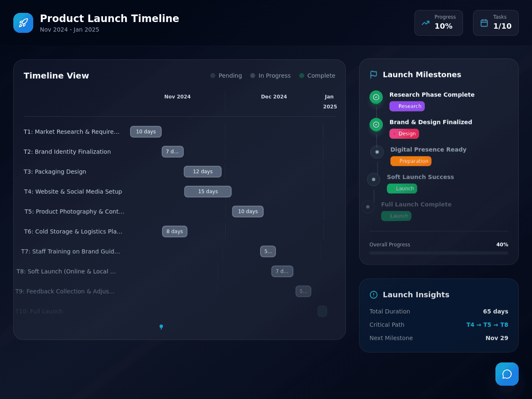Select the Complete legend item
Viewport: 532px width, 399px height.
tap(317, 76)
